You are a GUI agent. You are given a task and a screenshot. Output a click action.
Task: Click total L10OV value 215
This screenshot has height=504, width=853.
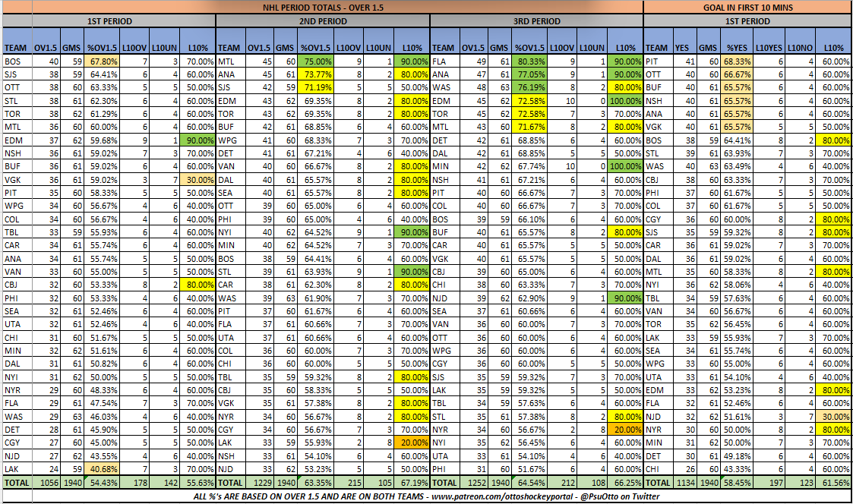(348, 482)
